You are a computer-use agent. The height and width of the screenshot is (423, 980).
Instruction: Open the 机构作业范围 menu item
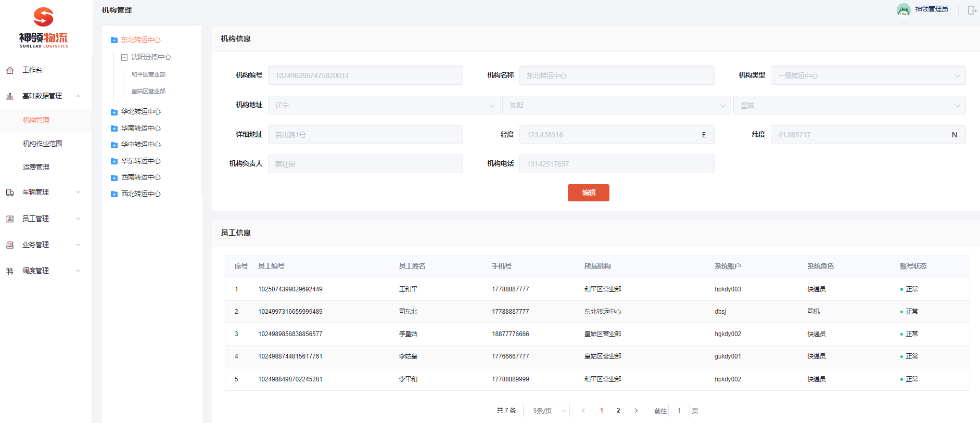click(x=43, y=144)
